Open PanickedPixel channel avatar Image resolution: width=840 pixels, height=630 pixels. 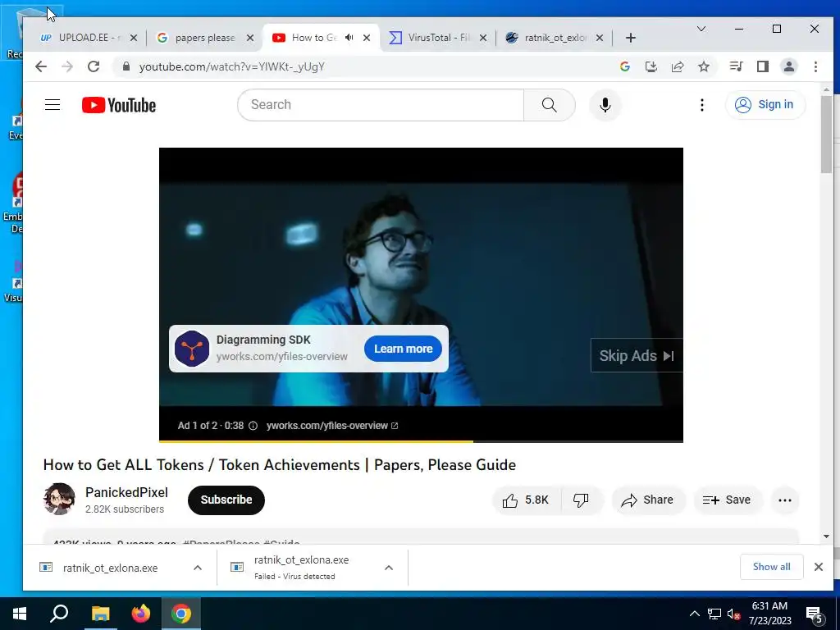pos(59,499)
